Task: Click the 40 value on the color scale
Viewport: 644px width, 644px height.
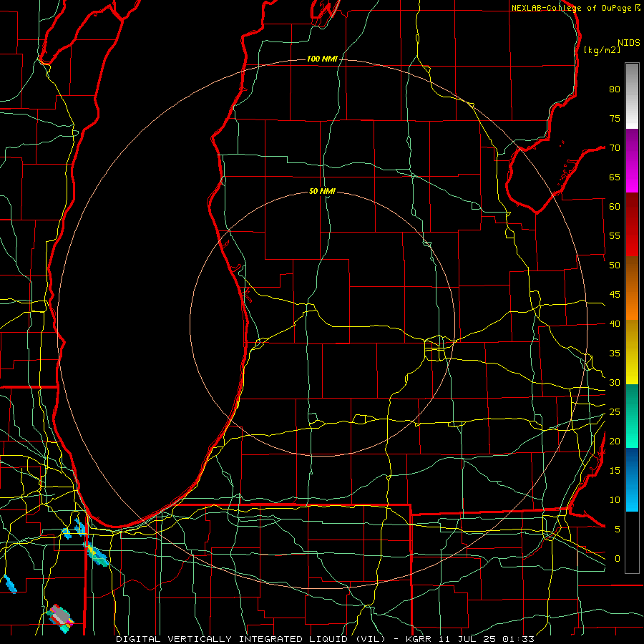Action: (x=615, y=323)
